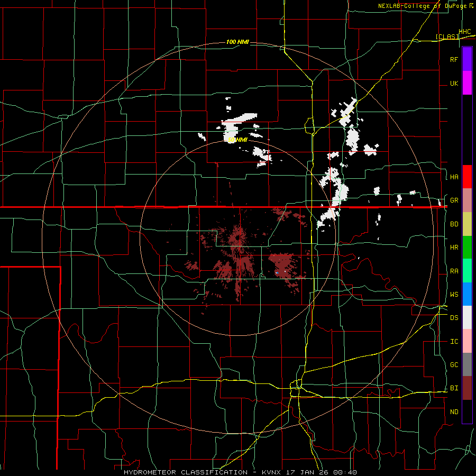Click the "NEXLAB-College of DuPage" credit text
The height and width of the screenshot is (476, 476).
(422, 6)
